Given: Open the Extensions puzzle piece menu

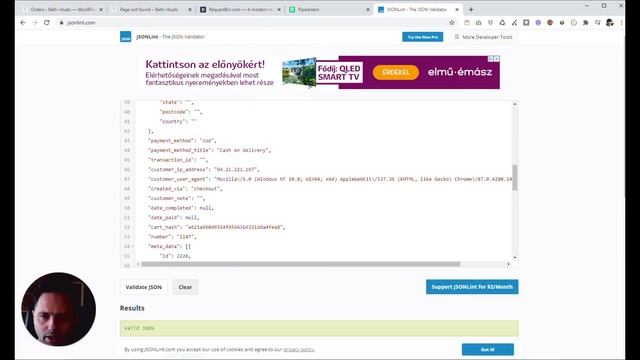Looking at the screenshot, I should (585, 23).
